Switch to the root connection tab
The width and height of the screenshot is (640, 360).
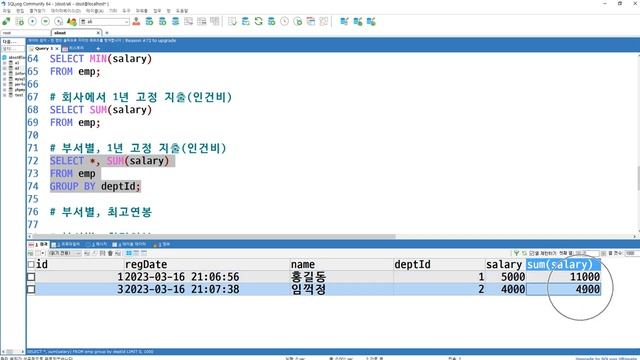coord(24,33)
